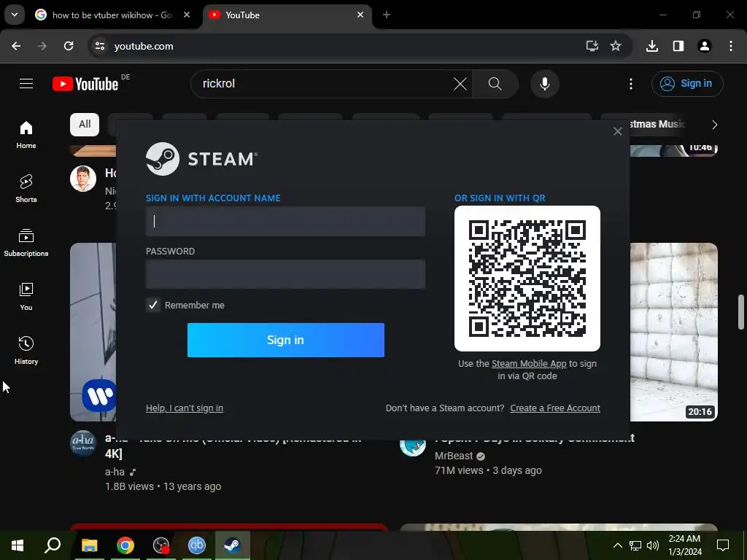Screen dimensions: 747x560
Task: Open the video thumbnail showing 20:16
Action: click(x=673, y=332)
